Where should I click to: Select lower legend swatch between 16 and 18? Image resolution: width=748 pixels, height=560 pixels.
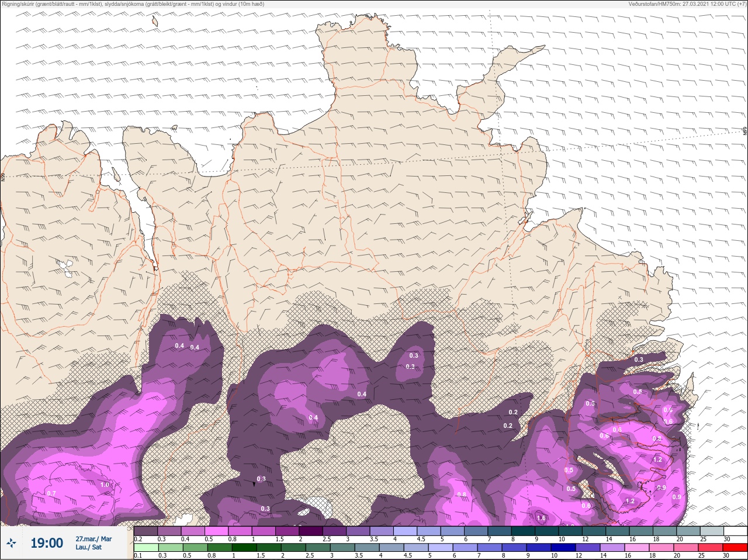tap(637, 548)
